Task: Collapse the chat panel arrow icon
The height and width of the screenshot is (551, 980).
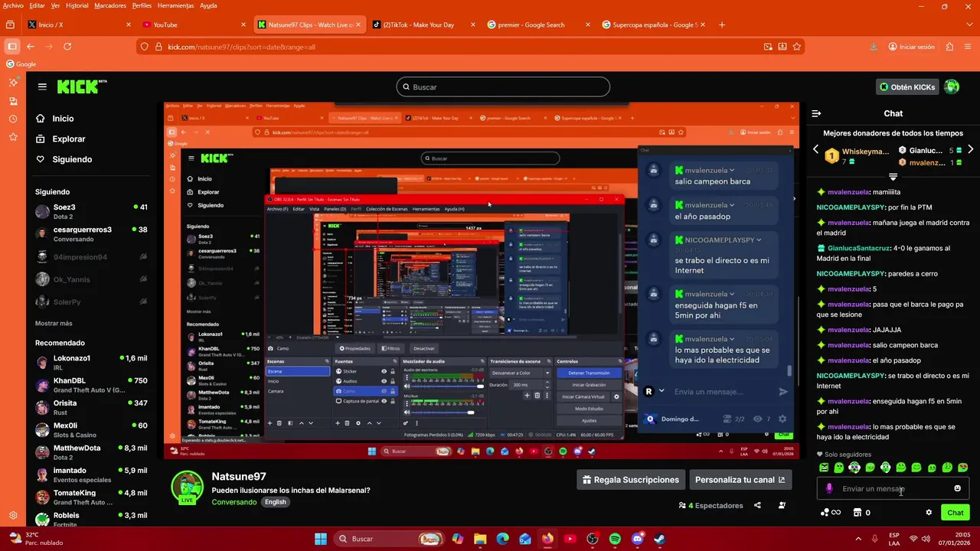Action: [x=816, y=113]
